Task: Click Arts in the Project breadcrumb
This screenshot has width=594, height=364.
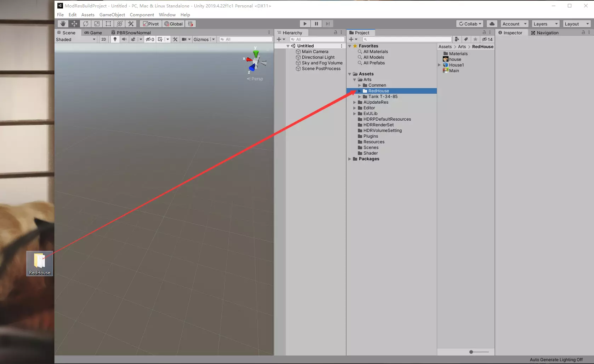Action: (462, 47)
